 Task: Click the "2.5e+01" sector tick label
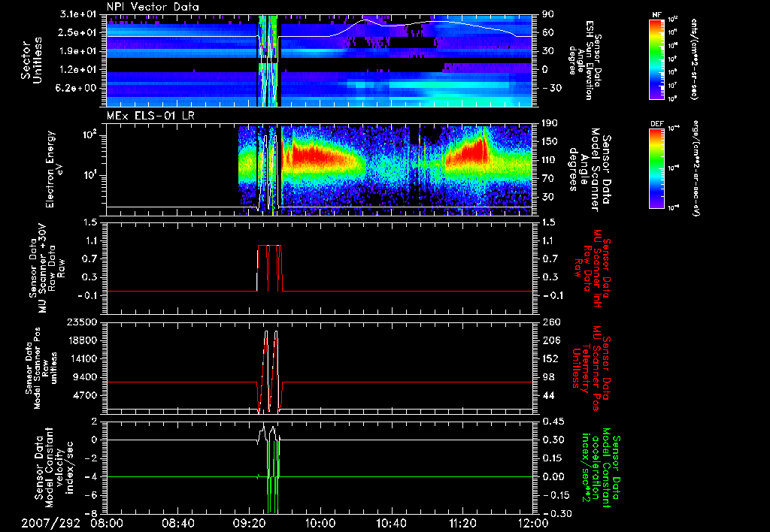point(78,32)
